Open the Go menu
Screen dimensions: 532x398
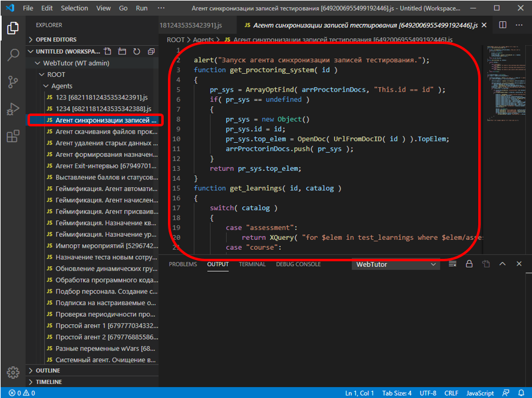coord(123,8)
